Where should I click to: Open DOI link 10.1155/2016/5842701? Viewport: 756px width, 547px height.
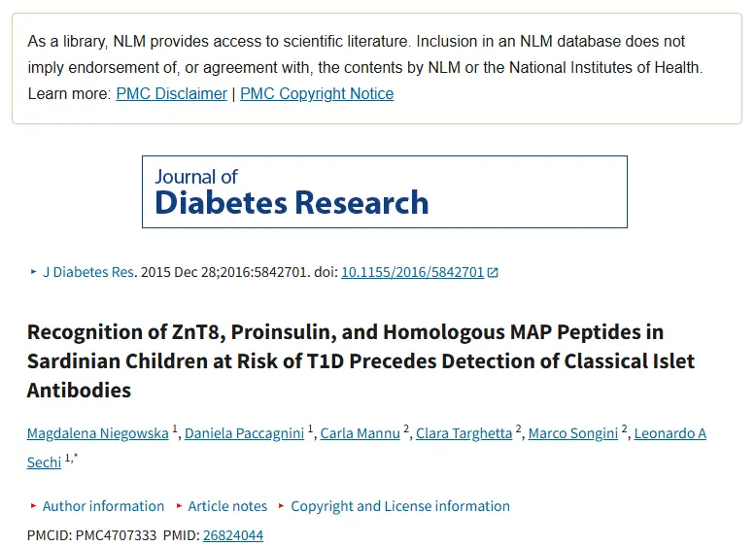412,272
